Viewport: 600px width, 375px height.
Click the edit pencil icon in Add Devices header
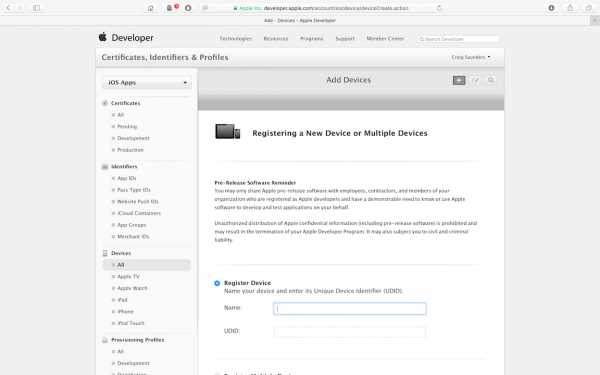(475, 80)
